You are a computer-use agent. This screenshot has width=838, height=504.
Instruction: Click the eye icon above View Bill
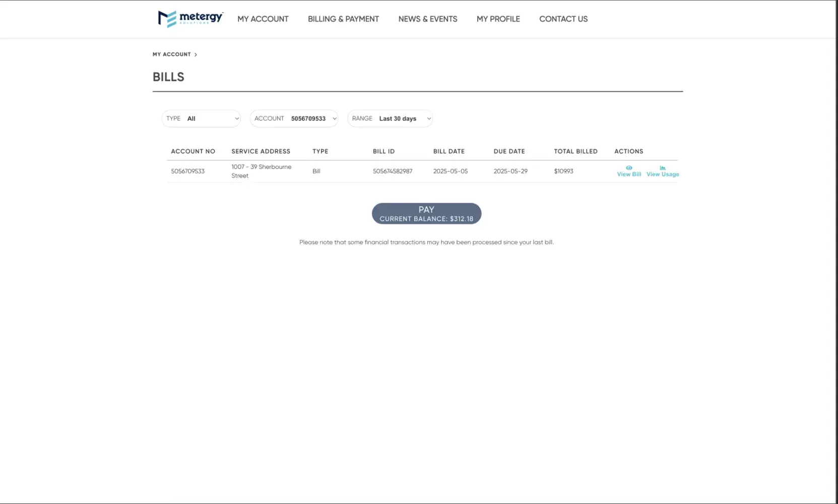[x=629, y=168]
